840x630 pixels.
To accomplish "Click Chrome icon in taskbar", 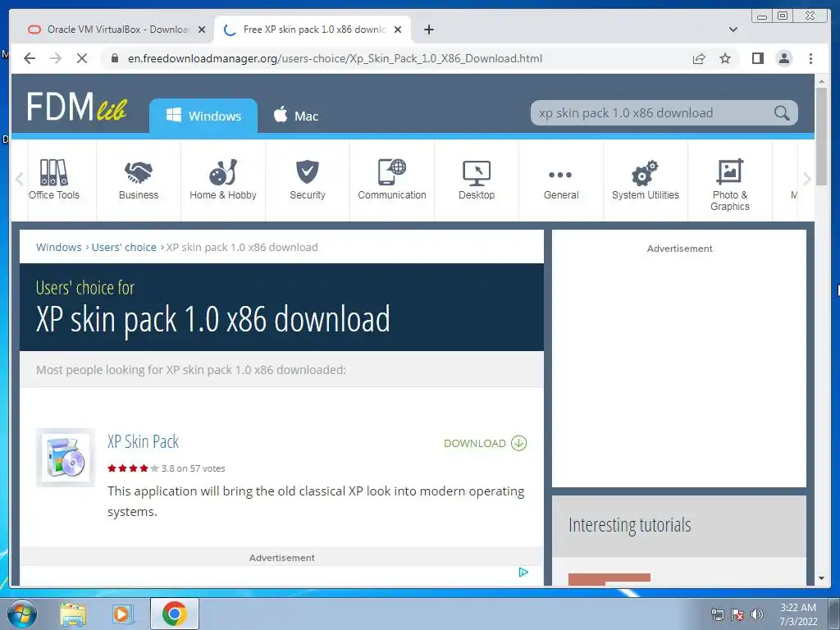I will (x=174, y=614).
